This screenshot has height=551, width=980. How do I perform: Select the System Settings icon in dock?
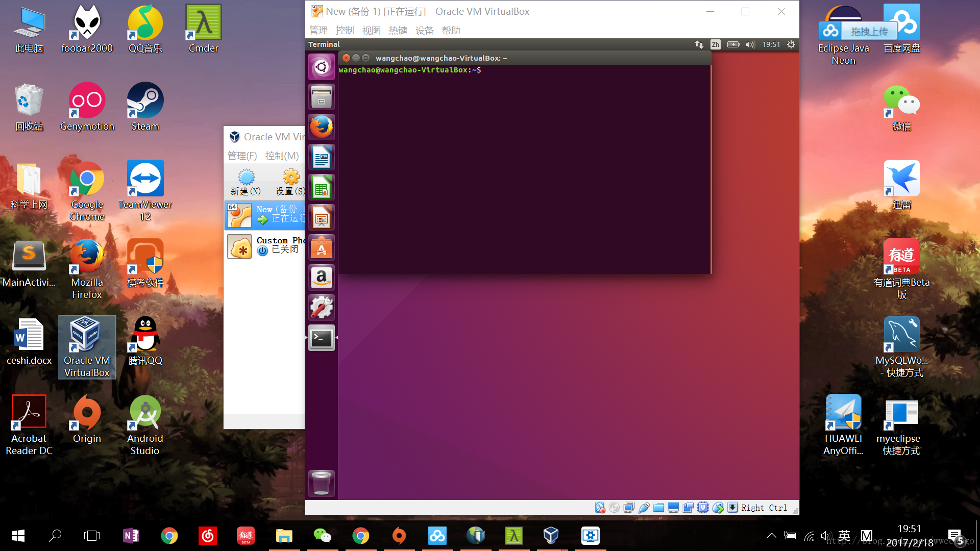click(321, 308)
